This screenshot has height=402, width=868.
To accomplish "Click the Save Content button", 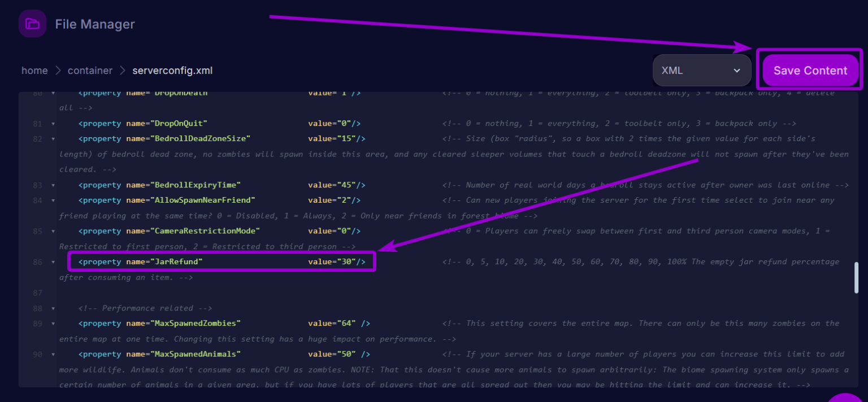I will point(810,71).
